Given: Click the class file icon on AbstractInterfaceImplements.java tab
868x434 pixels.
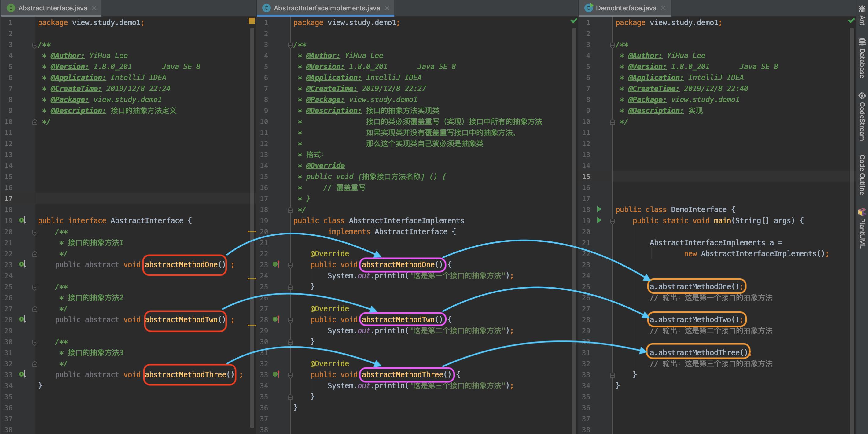Looking at the screenshot, I should [x=267, y=8].
